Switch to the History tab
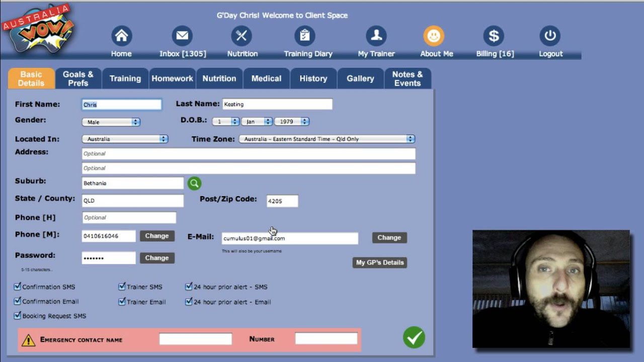The width and height of the screenshot is (644, 362). coord(313,78)
